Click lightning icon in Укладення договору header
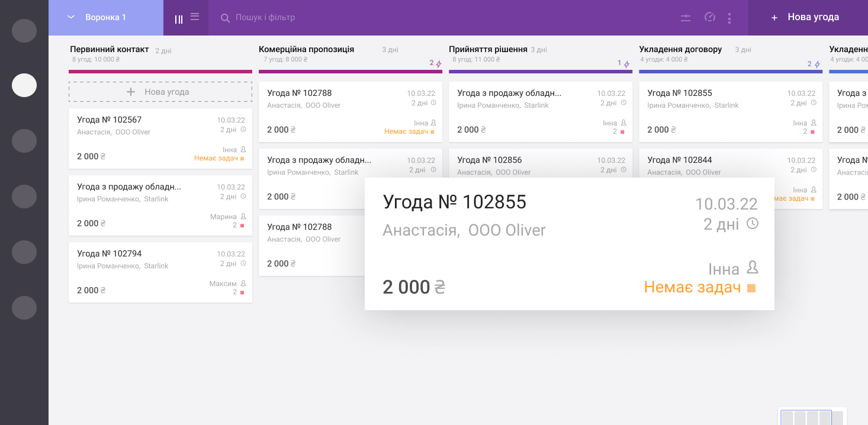Viewport: 868px width, 425px height. (817, 64)
